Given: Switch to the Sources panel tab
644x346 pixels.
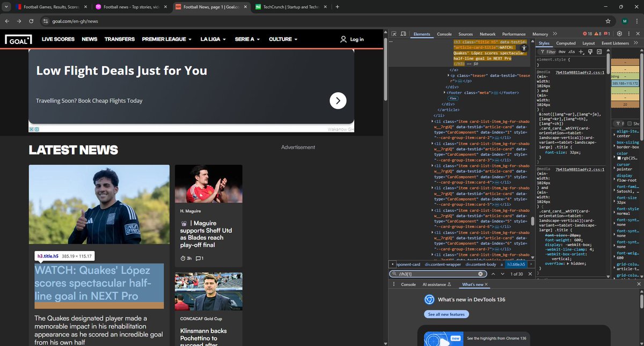Looking at the screenshot, I should pyautogui.click(x=465, y=34).
